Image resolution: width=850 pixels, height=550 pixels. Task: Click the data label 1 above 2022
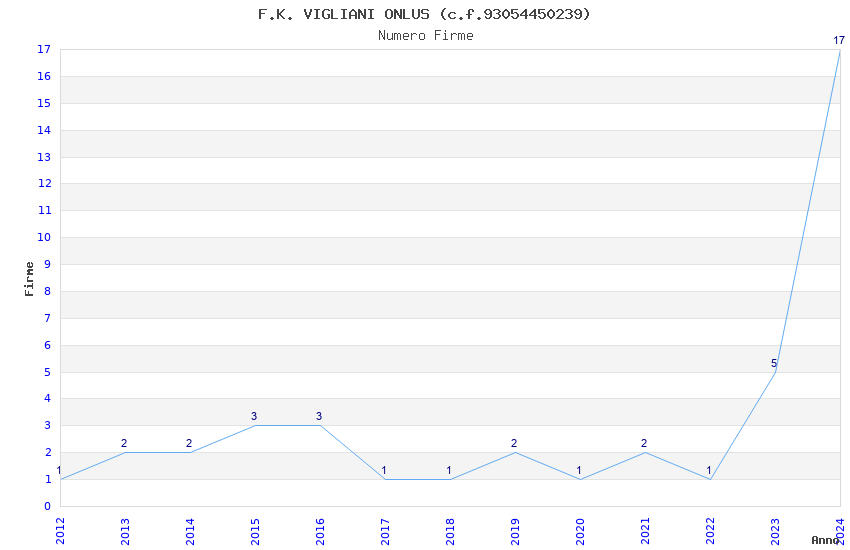[x=709, y=470]
